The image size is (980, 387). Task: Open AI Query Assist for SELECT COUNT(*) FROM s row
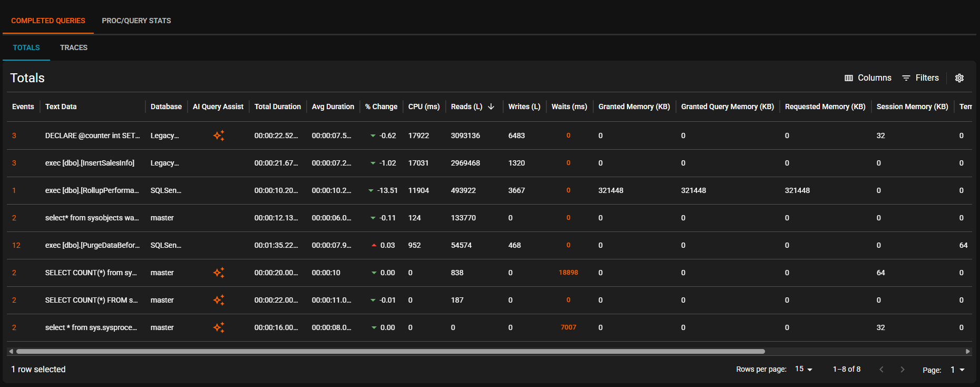[219, 300]
